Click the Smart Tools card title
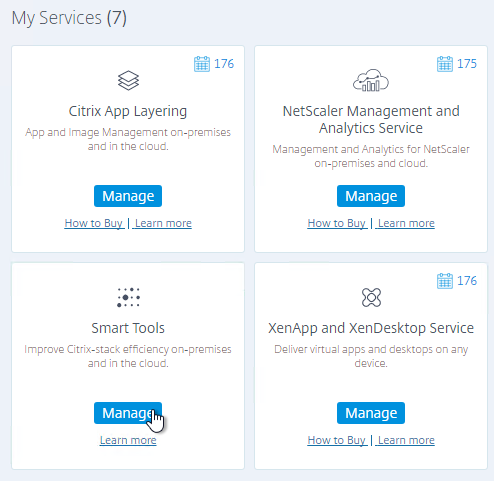The height and width of the screenshot is (481, 494). click(128, 328)
